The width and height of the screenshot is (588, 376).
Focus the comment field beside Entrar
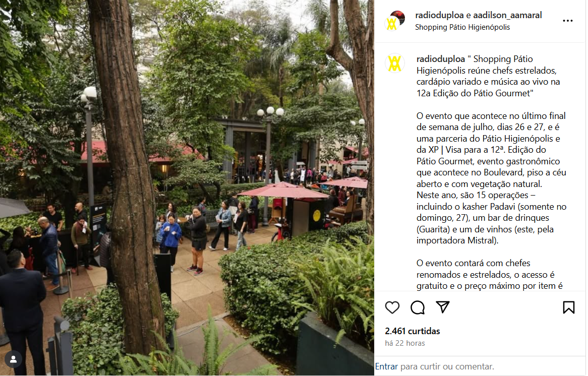(447, 366)
